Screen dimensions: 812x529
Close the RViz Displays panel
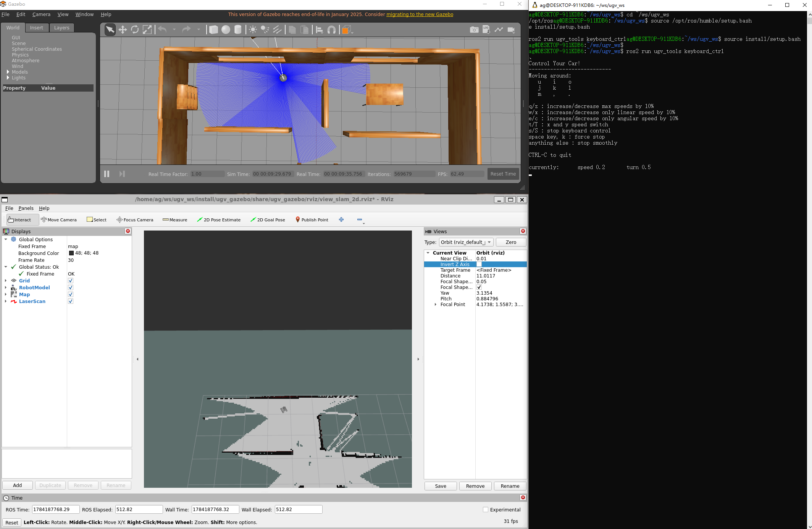(x=128, y=231)
